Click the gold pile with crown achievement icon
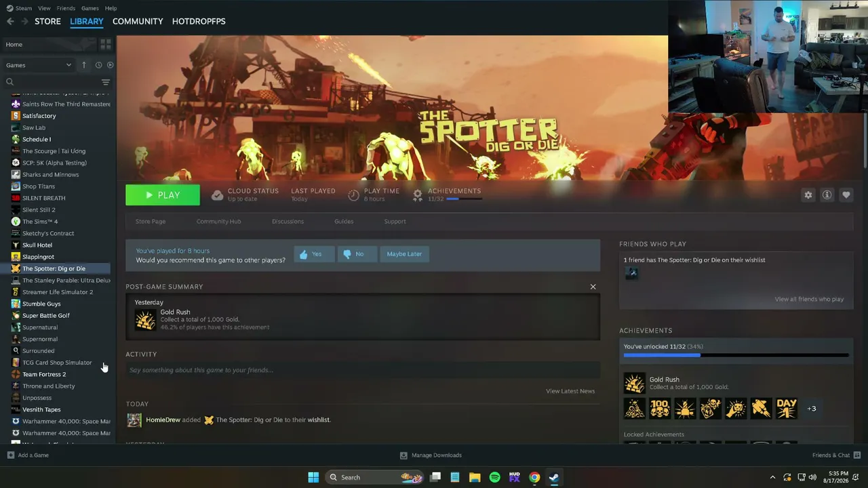Image resolution: width=868 pixels, height=488 pixels. [x=635, y=408]
